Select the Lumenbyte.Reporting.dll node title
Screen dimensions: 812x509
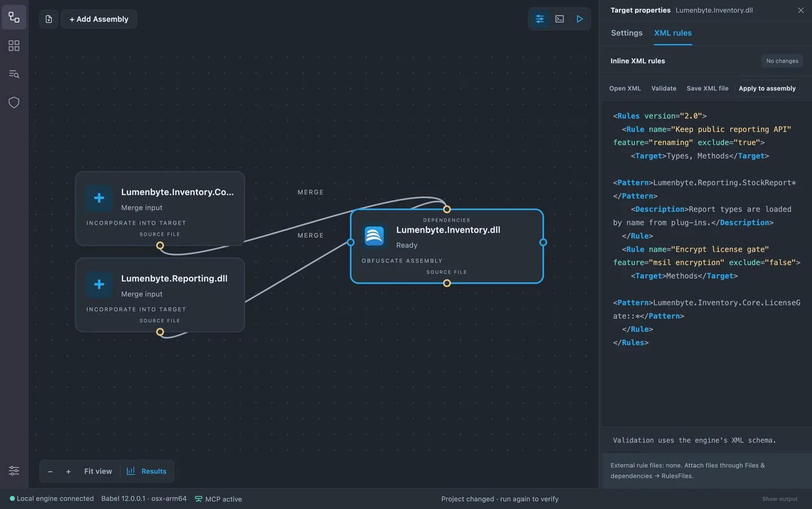(174, 278)
